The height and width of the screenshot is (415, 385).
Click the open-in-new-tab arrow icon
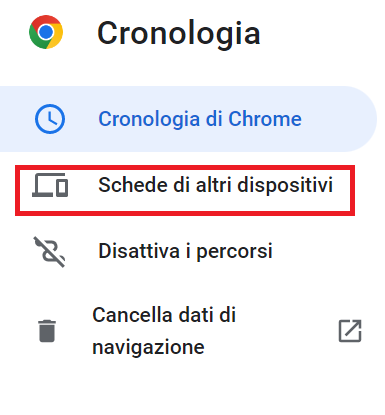coord(350,331)
